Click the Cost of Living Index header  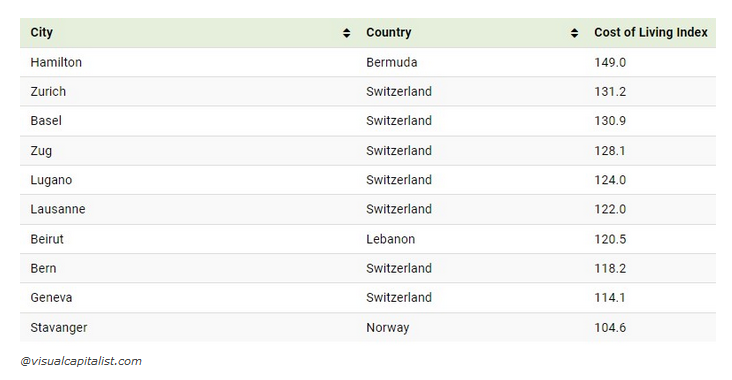point(650,33)
